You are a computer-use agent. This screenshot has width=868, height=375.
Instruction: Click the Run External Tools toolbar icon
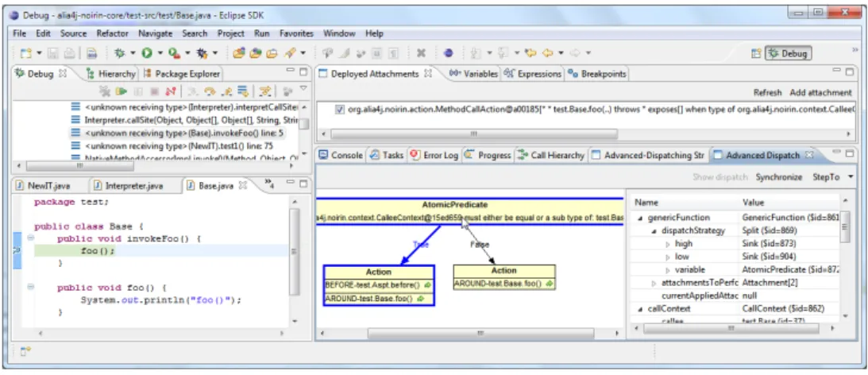174,53
